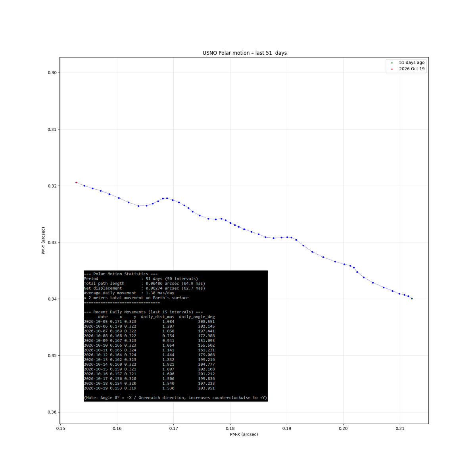
Task: Click the 'Average daily movement : 1.30 mas/day' line
Action: pos(129,293)
